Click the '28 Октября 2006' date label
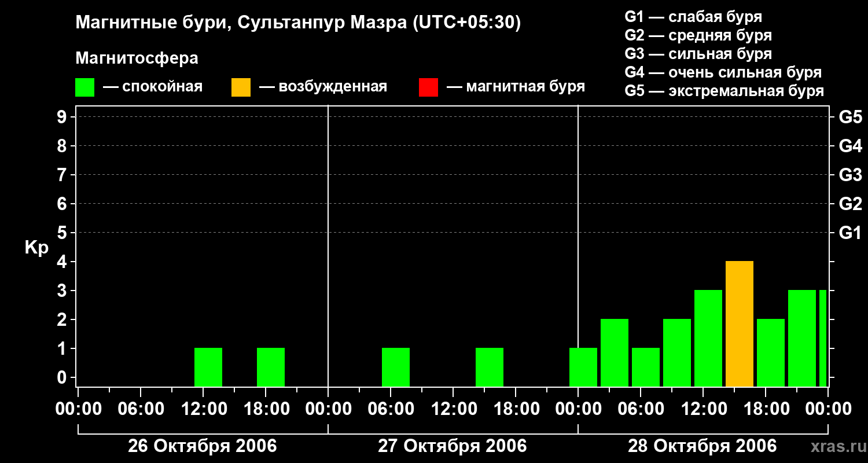This screenshot has width=868, height=463. [x=702, y=446]
